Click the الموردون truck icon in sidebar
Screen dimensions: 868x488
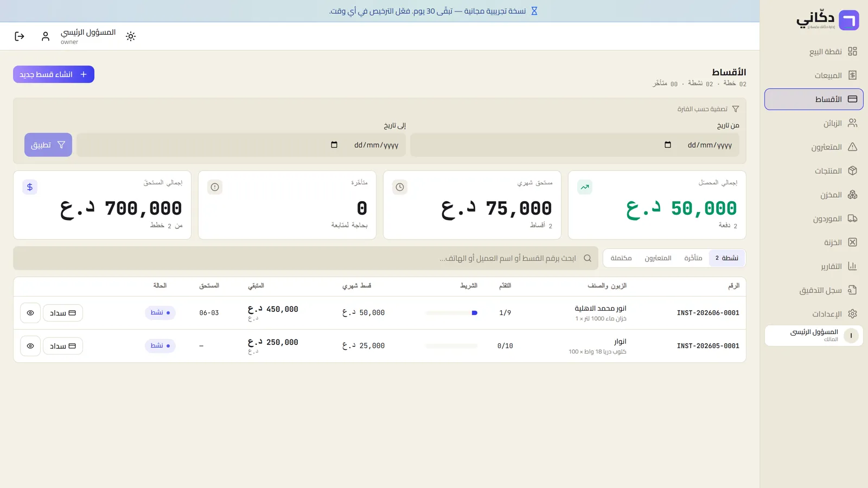point(852,219)
